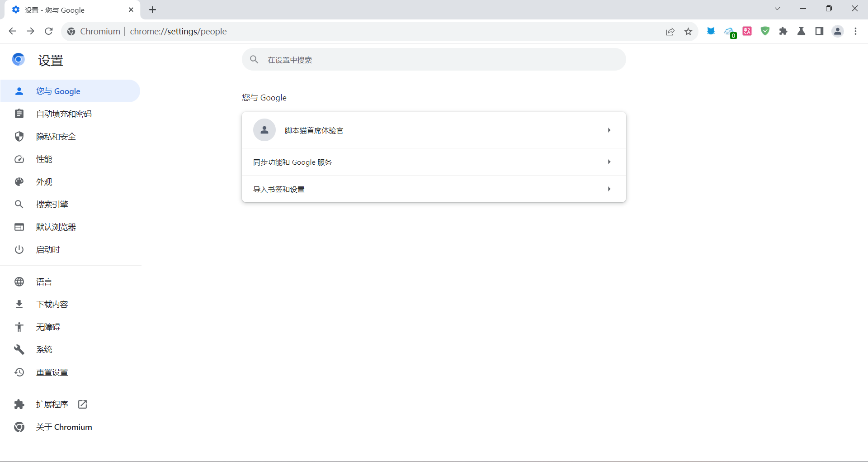Click the address bar URL
This screenshot has width=868, height=462.
pos(178,31)
